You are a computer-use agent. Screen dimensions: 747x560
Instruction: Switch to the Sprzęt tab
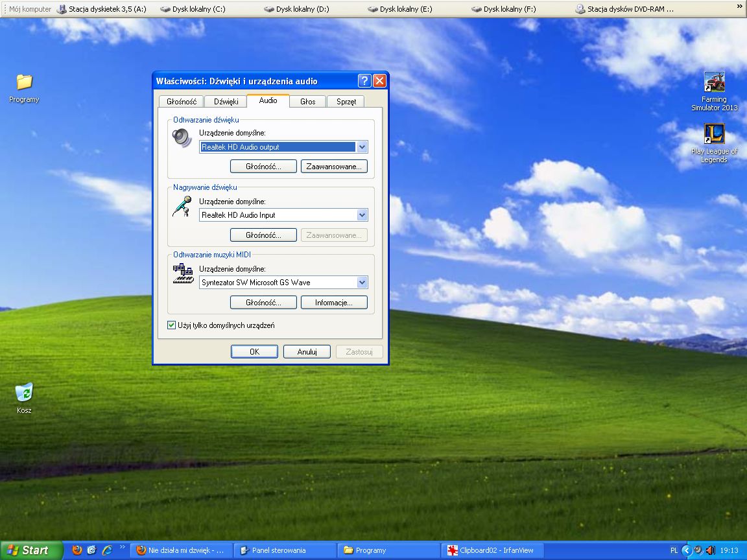click(346, 101)
